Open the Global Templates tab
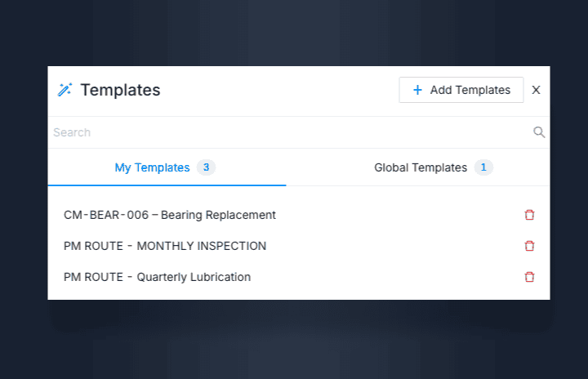Image resolution: width=588 pixels, height=379 pixels. [421, 167]
